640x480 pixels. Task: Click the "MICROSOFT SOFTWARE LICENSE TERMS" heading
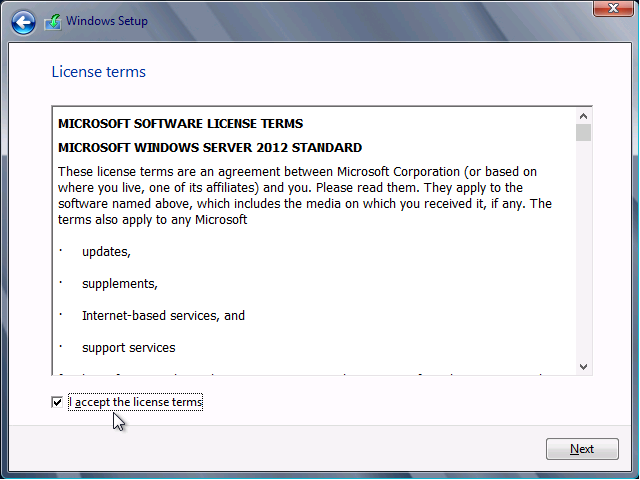[180, 124]
